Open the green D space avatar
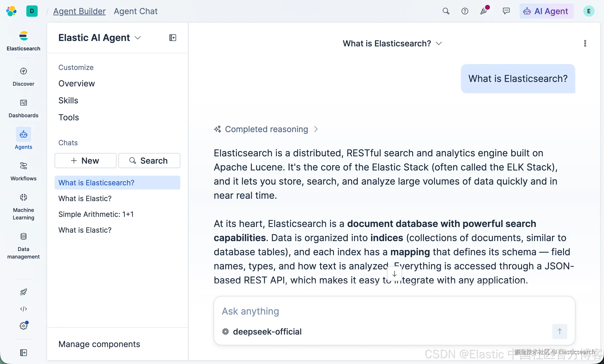The image size is (604, 364). 32,11
